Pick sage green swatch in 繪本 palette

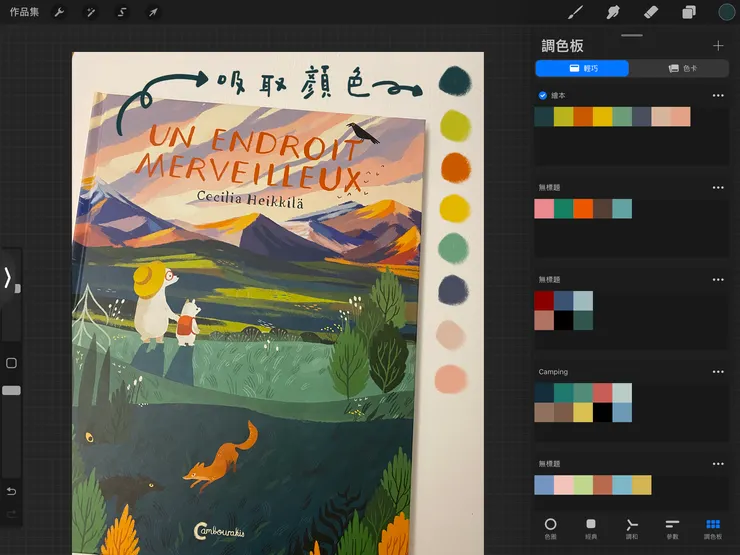click(x=622, y=117)
